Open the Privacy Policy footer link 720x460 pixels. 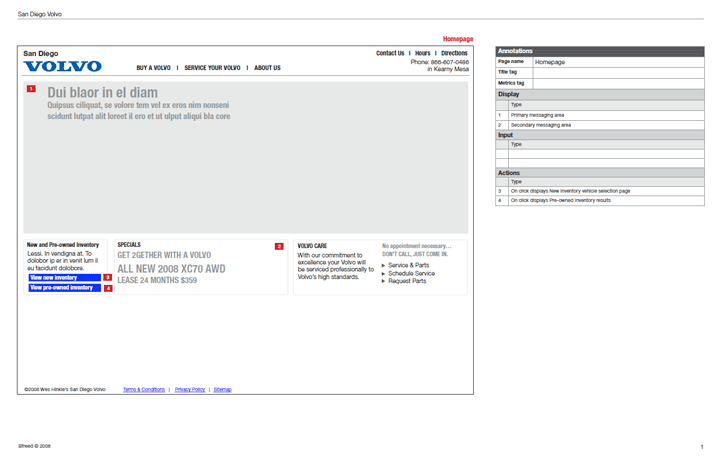click(190, 390)
